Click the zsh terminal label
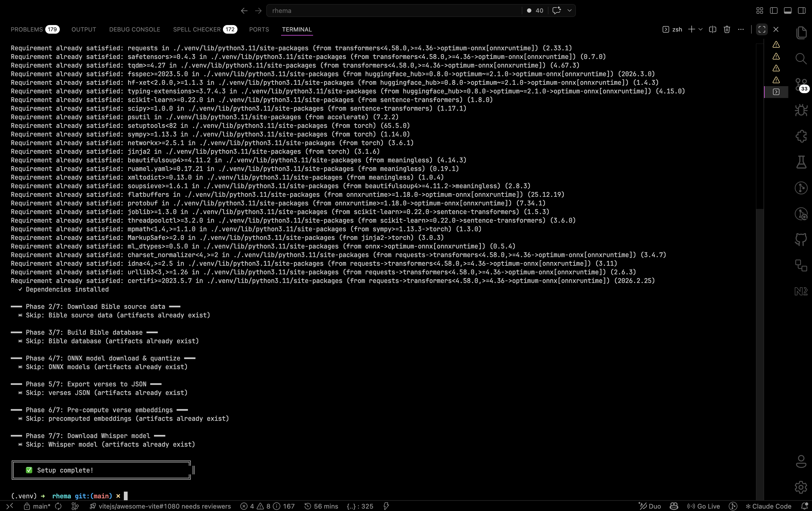The height and width of the screenshot is (511, 812). click(672, 29)
